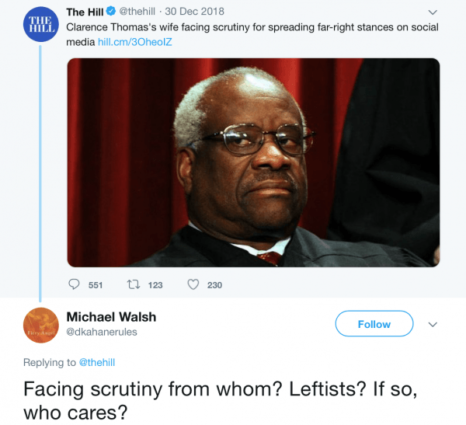Click the blue verified badge by The Hill

[x=111, y=12]
